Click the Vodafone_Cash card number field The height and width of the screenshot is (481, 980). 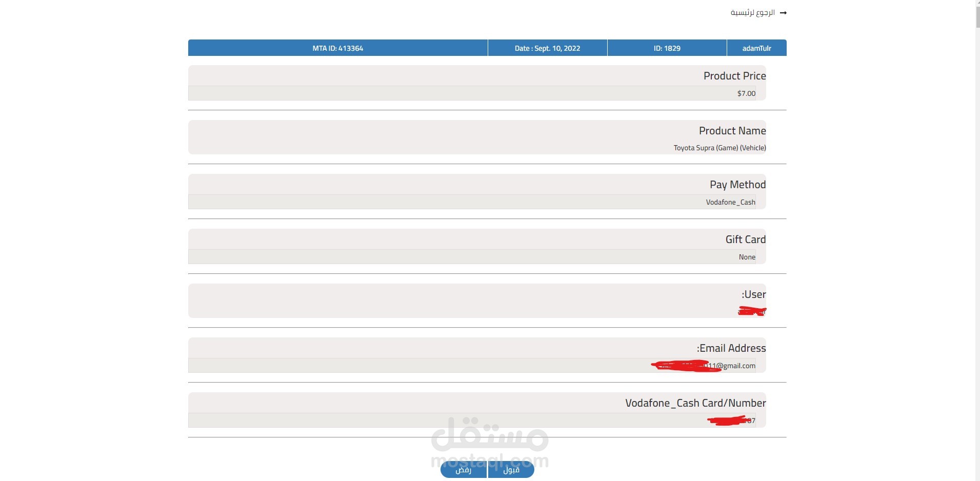tap(472, 420)
